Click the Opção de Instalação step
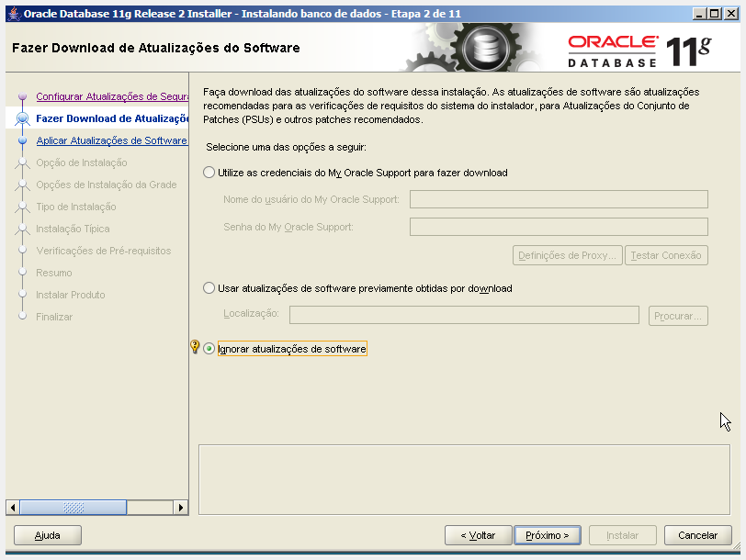Viewport: 746px width, 560px height. [x=82, y=162]
